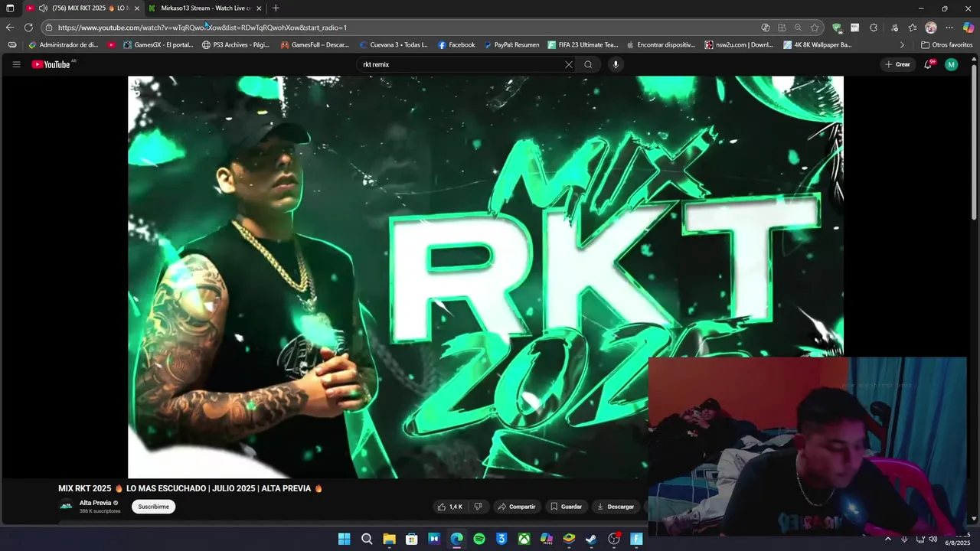Image resolution: width=980 pixels, height=551 pixels.
Task: Open Administrador de di... bookmark
Action: click(x=63, y=45)
